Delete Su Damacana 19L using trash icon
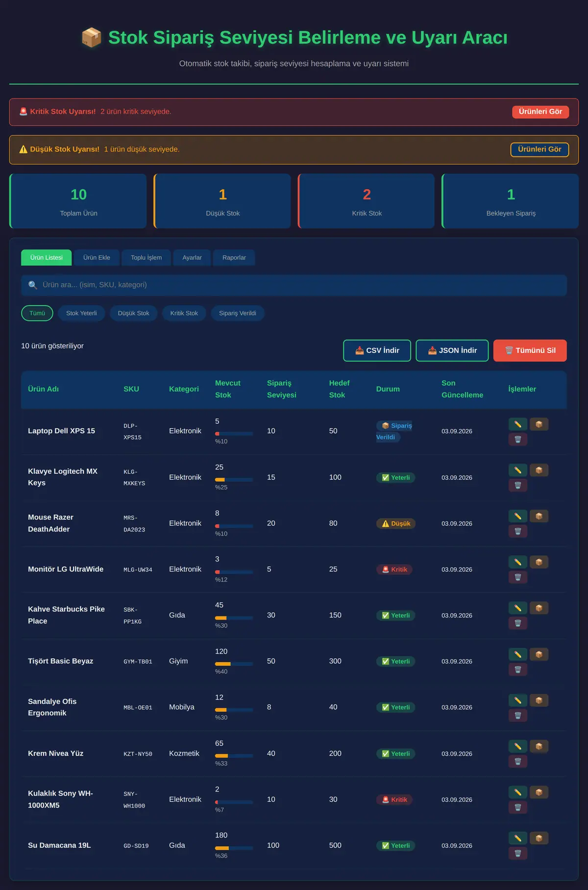Image resolution: width=588 pixels, height=890 pixels. (518, 854)
